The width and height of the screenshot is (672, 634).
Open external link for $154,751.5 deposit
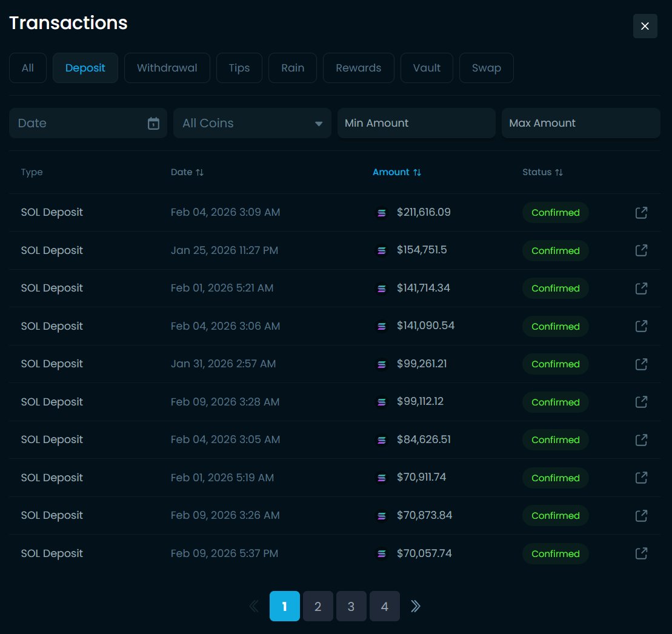(641, 250)
